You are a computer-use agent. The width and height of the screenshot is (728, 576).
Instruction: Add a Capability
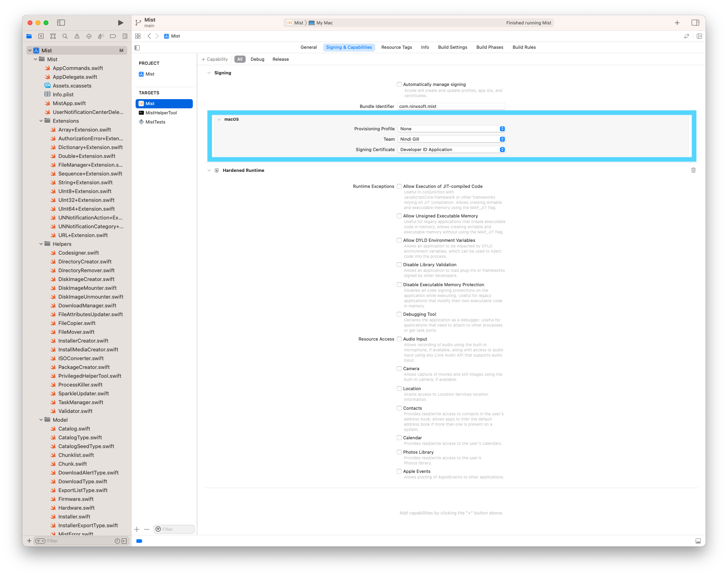pos(215,59)
